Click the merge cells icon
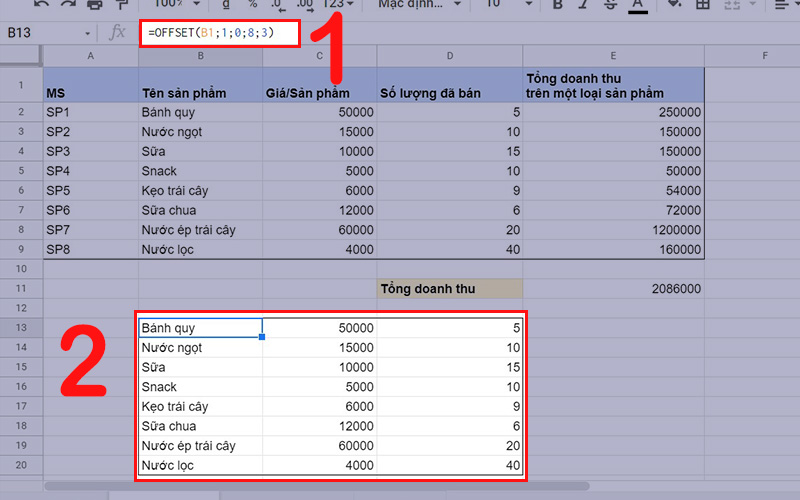The width and height of the screenshot is (800, 500). pyautogui.click(x=732, y=4)
